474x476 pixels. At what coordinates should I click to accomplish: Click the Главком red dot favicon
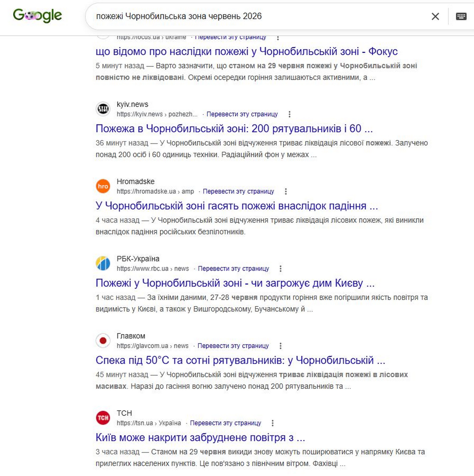[103, 341]
